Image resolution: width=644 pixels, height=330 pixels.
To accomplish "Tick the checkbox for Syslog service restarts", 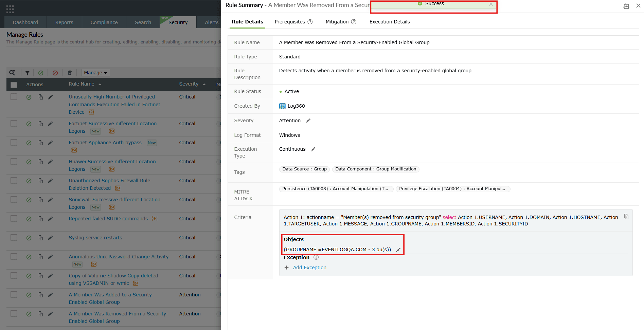I will point(14,238).
